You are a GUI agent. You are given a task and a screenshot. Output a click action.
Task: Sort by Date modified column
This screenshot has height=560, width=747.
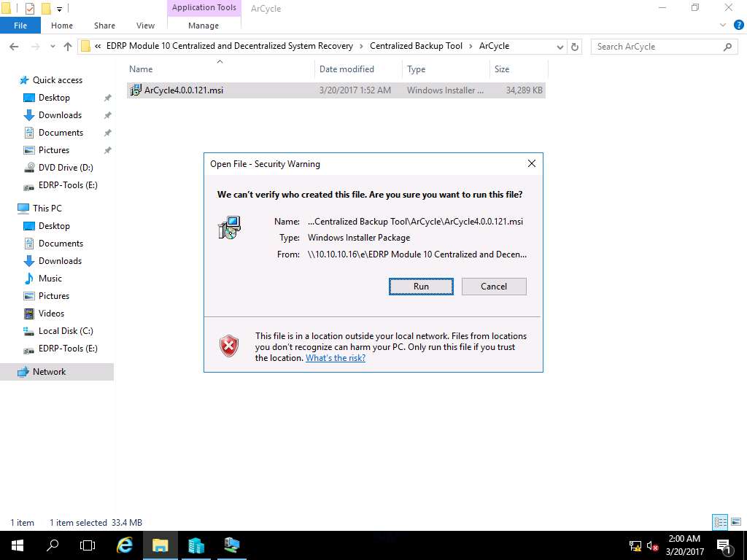pos(358,69)
